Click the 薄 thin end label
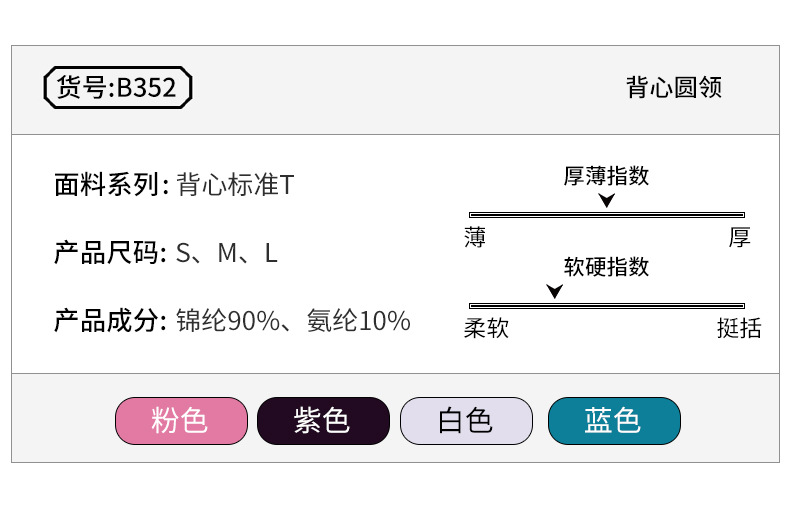The width and height of the screenshot is (790, 516). pos(475,238)
